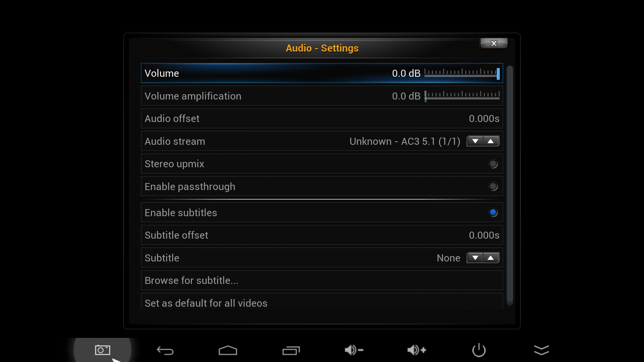Select the Subtitle offset setting row

coord(322,235)
